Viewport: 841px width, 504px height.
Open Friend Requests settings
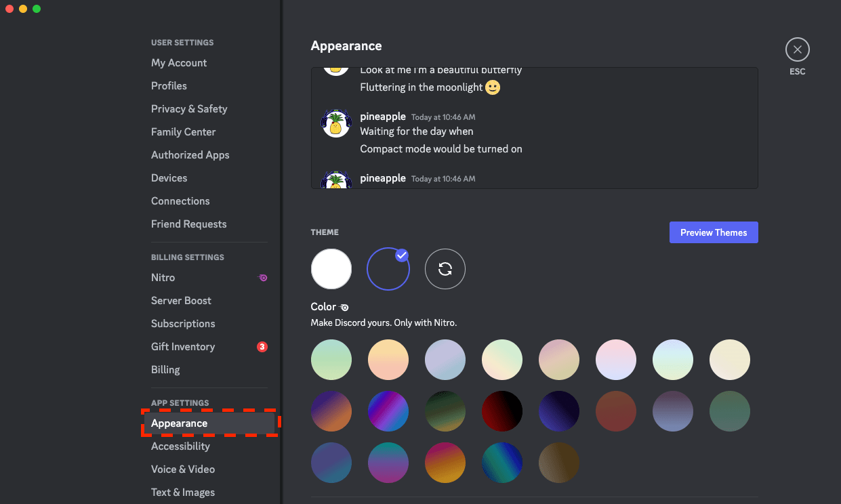tap(188, 224)
